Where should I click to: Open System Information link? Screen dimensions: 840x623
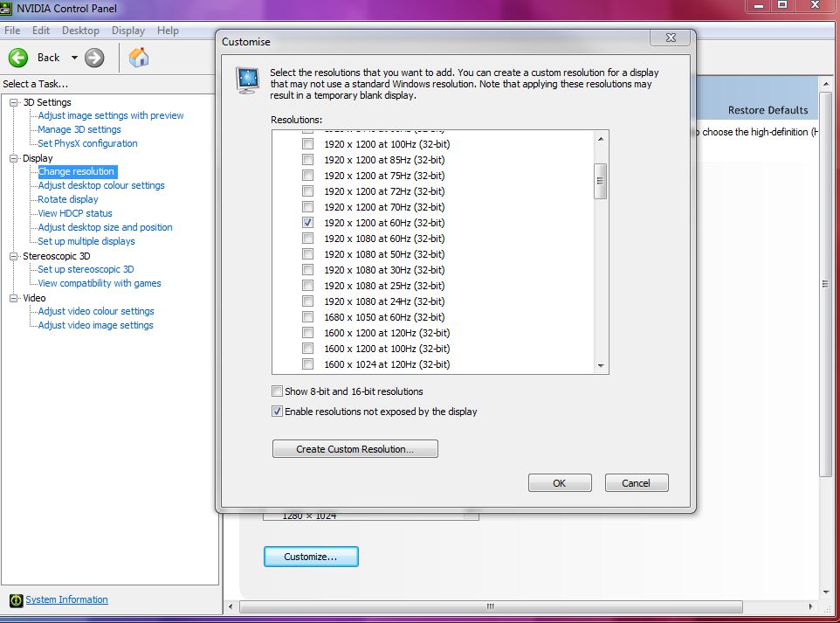coord(66,599)
